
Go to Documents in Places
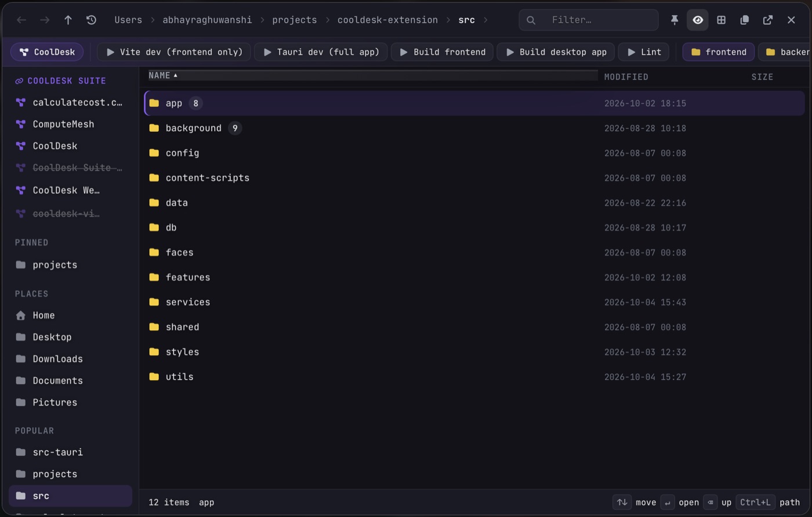71,381
